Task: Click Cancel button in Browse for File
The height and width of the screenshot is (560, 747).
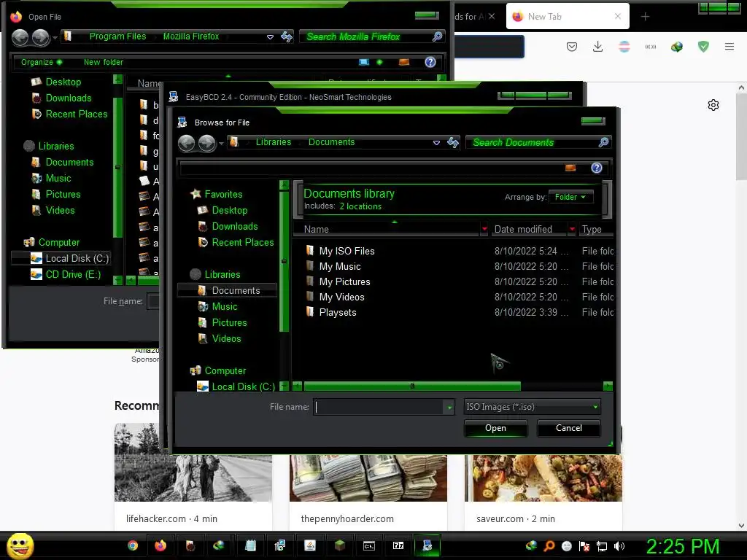Action: (569, 428)
